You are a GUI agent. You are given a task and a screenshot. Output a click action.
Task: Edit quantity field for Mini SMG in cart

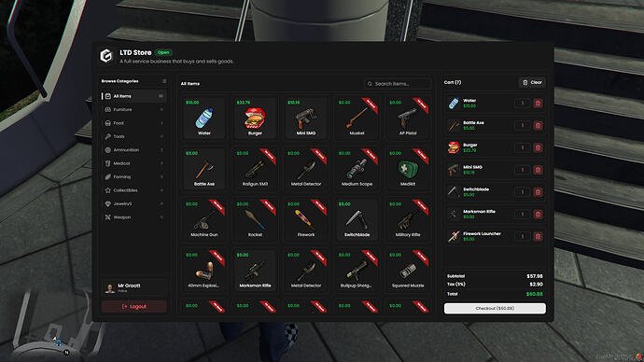(x=522, y=170)
